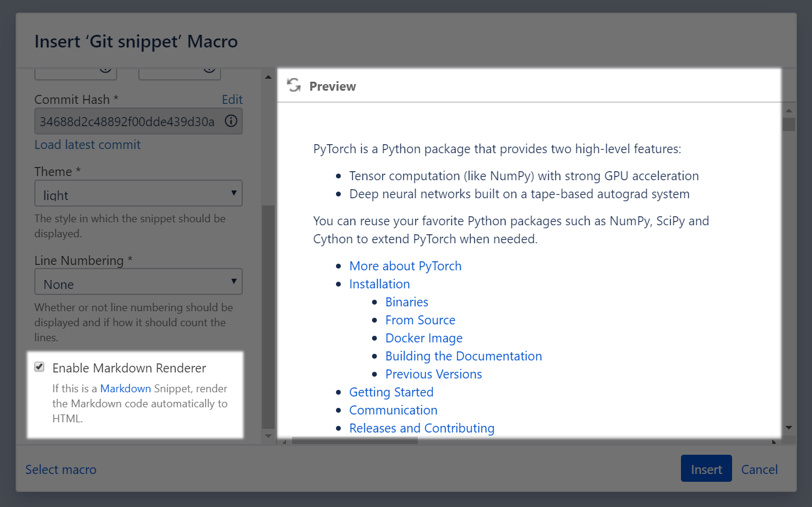Follow the Building the Documentation link
This screenshot has height=507, width=812.
coord(463,356)
